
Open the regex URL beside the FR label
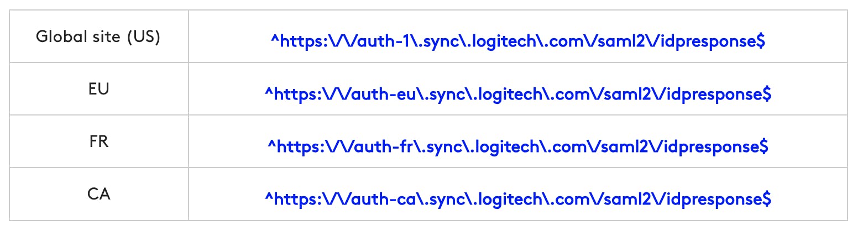517,146
